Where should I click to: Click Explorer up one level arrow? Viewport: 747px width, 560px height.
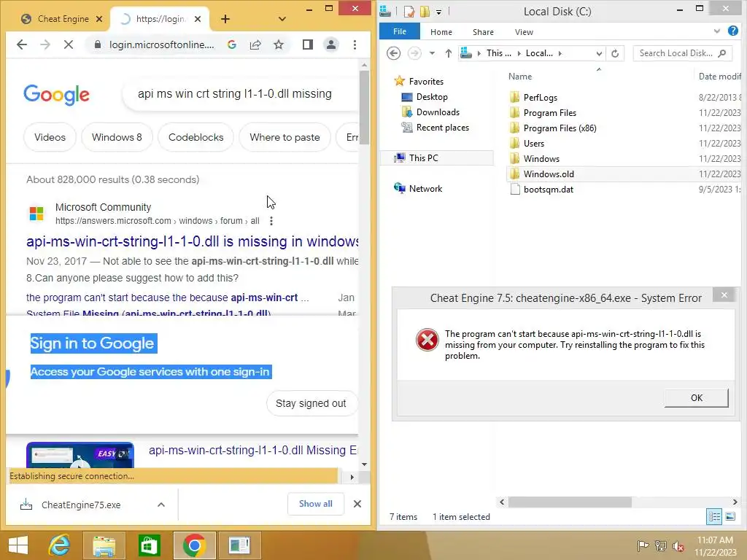[449, 53]
